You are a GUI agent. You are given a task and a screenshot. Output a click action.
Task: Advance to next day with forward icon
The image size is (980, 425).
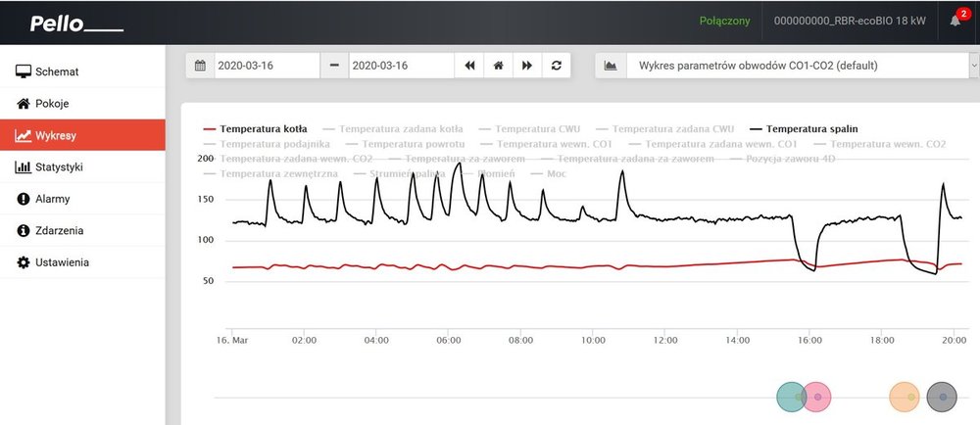point(527,66)
